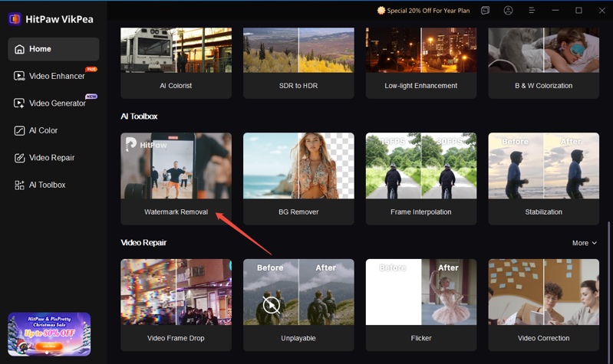Open the Unplayable repair thumbnail
This screenshot has height=364, width=613.
(298, 292)
